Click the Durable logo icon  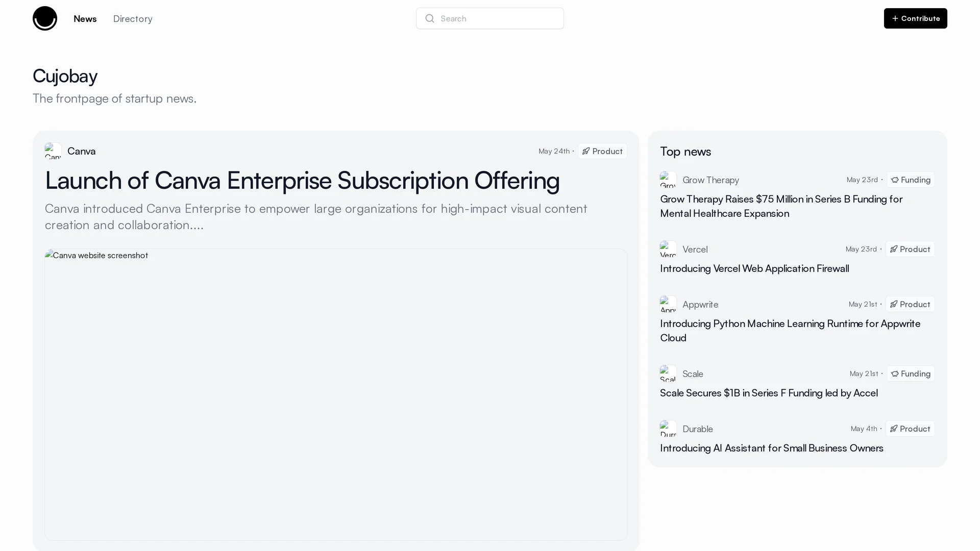click(668, 429)
